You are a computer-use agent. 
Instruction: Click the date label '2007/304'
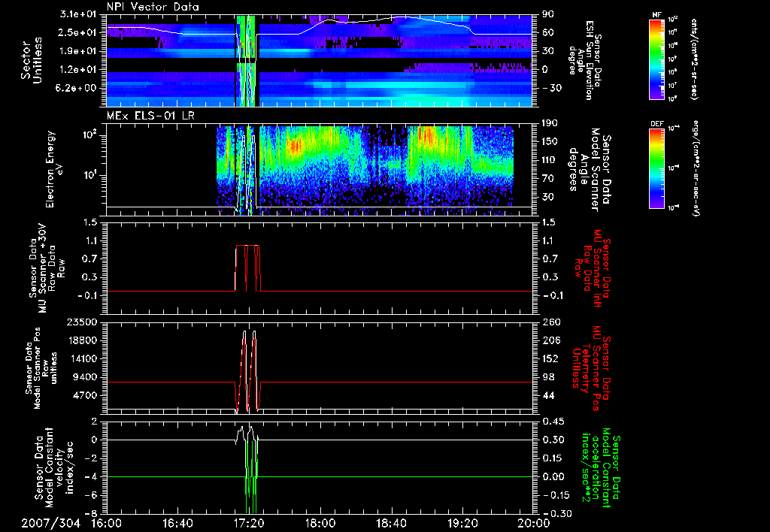(51, 523)
